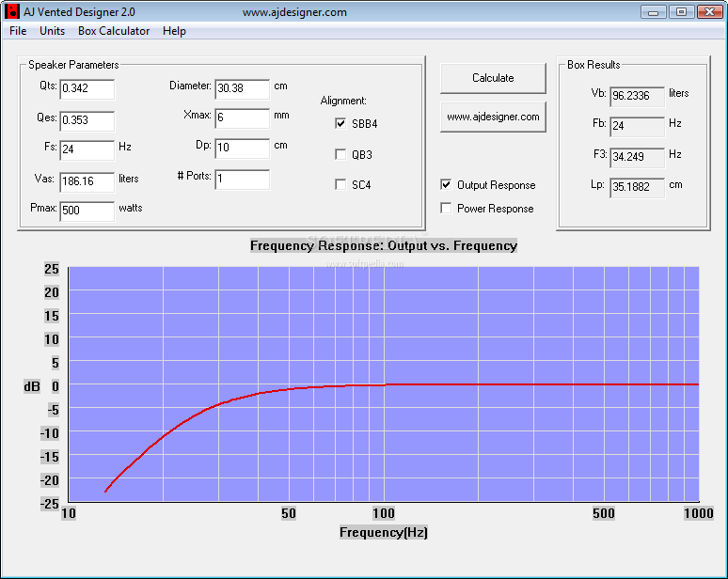Click the Diameter input field

(x=242, y=88)
